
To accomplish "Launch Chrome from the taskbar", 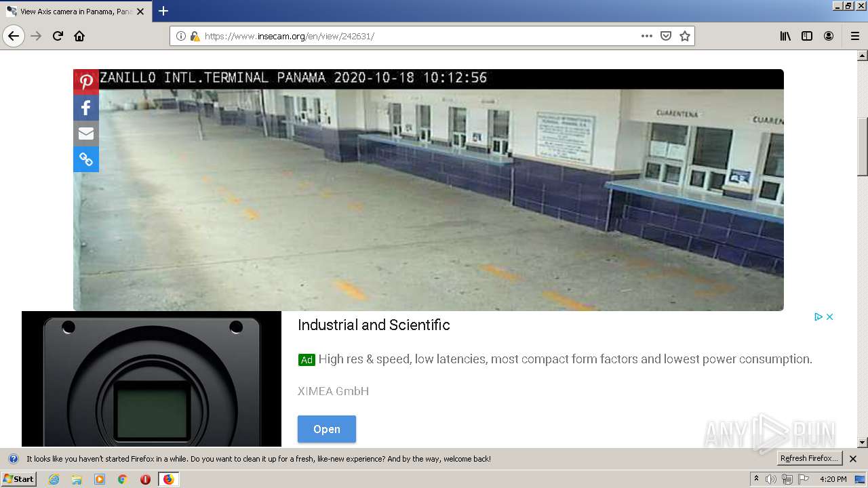I will (x=122, y=479).
